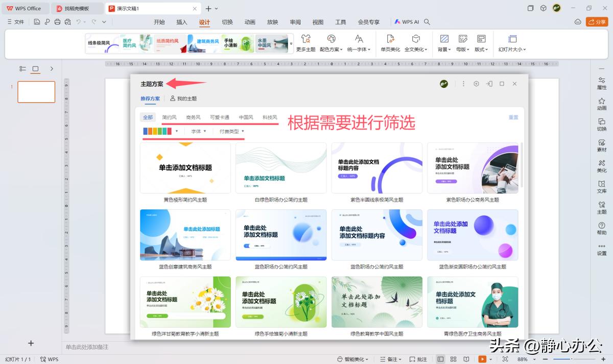The image size is (613, 364).
Task: Select the 蓝色创意建筑商务风主题 template thumbnail
Action: pyautogui.click(x=185, y=235)
